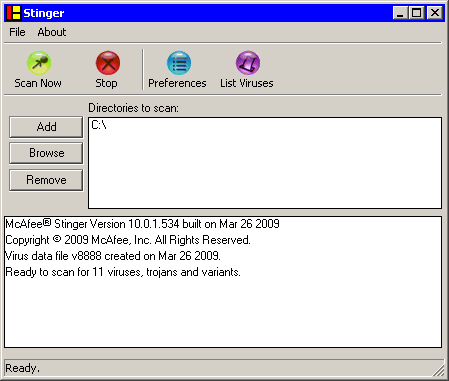
Task: Click the red Stop icon
Action: point(108,63)
